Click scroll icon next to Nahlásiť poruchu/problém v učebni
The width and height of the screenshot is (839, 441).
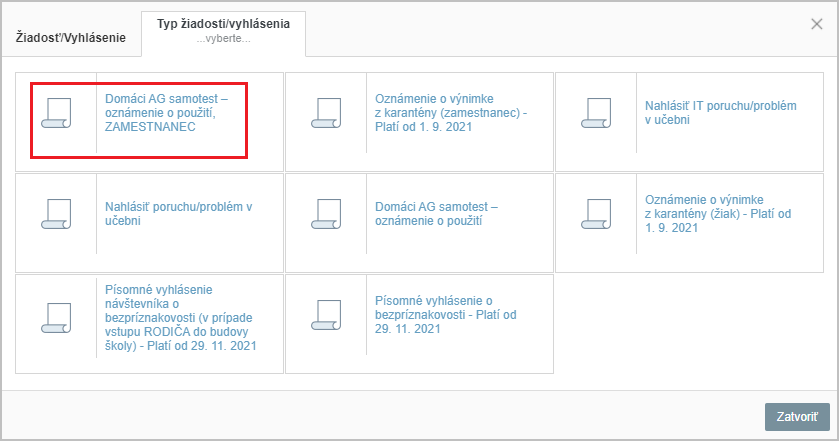[x=56, y=214]
